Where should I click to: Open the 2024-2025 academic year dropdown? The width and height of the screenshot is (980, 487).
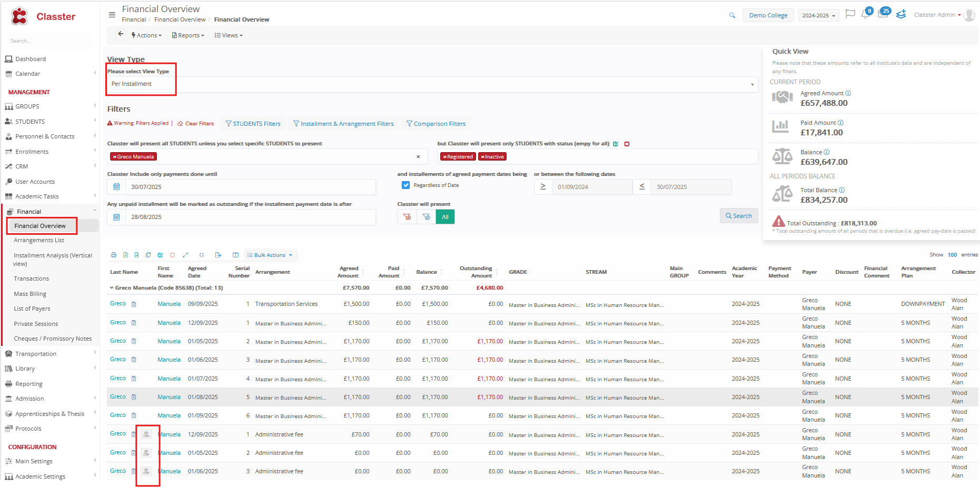point(818,16)
